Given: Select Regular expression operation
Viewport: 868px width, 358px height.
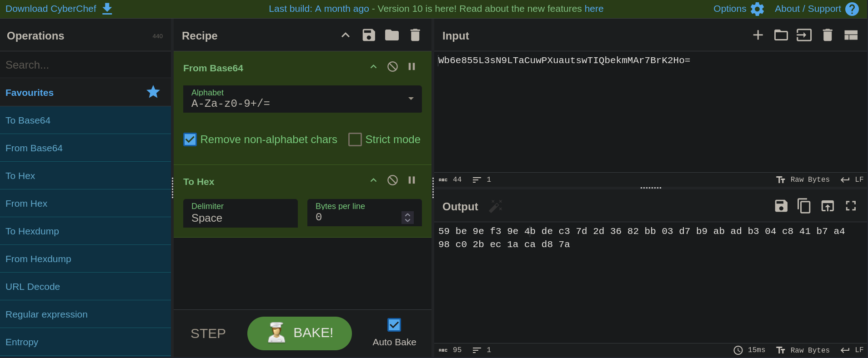Looking at the screenshot, I should tap(85, 314).
